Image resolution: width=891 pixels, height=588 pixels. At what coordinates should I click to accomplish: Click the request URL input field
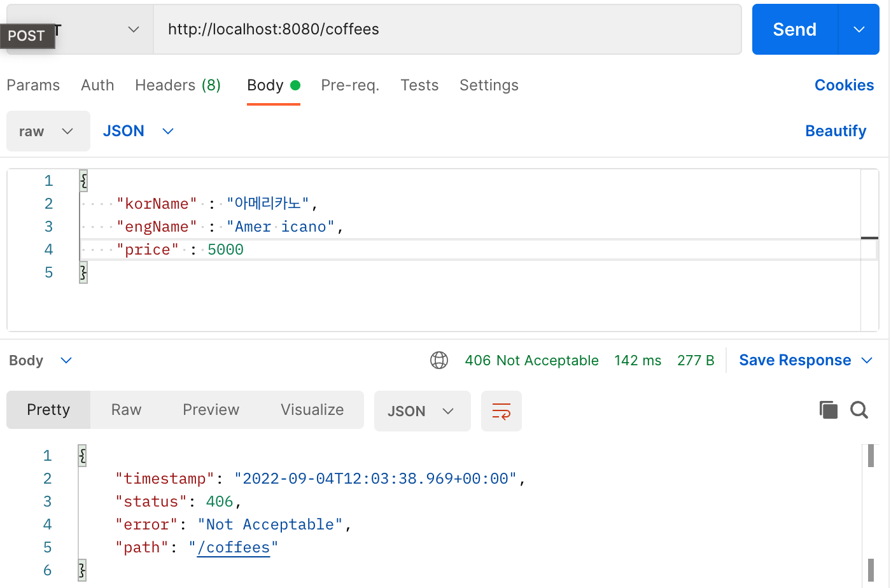[447, 29]
